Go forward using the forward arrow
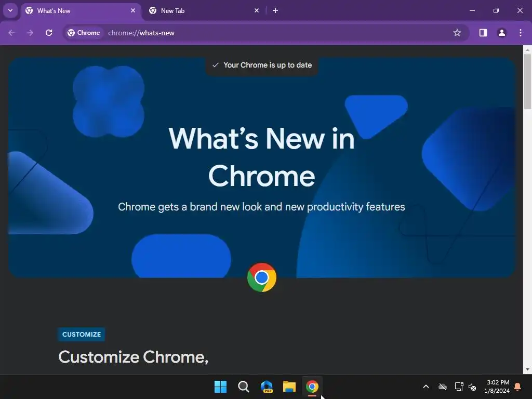The image size is (532, 399). 30,33
